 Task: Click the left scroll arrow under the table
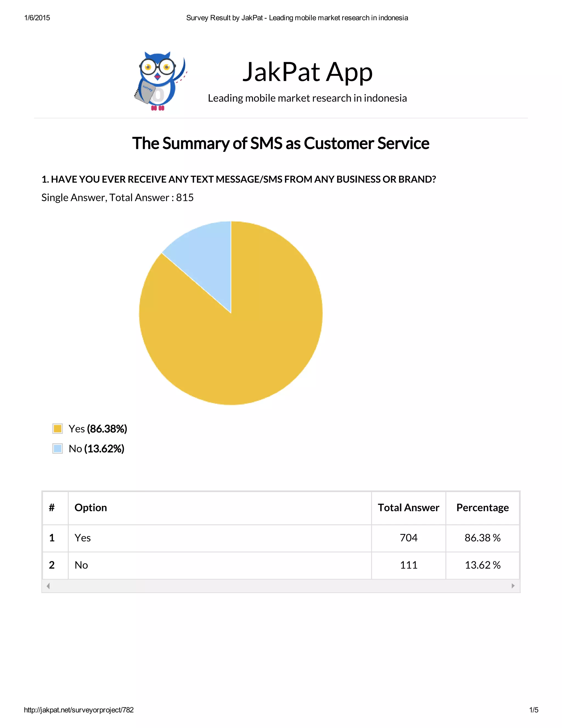click(x=48, y=586)
